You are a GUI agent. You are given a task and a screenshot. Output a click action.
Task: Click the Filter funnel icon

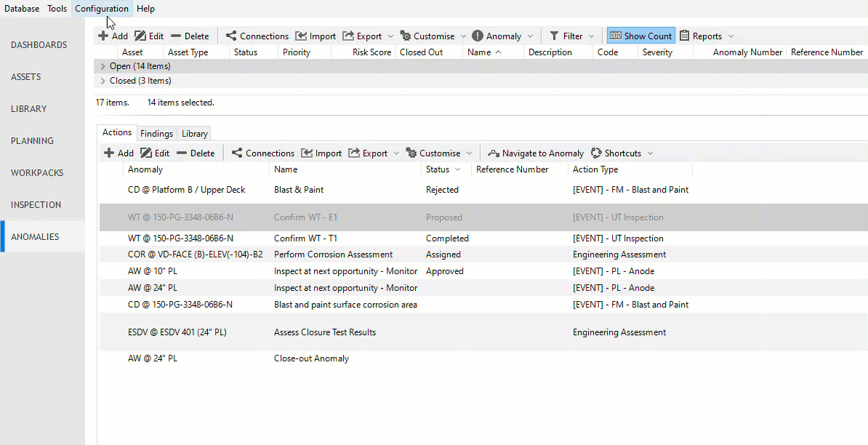[554, 36]
